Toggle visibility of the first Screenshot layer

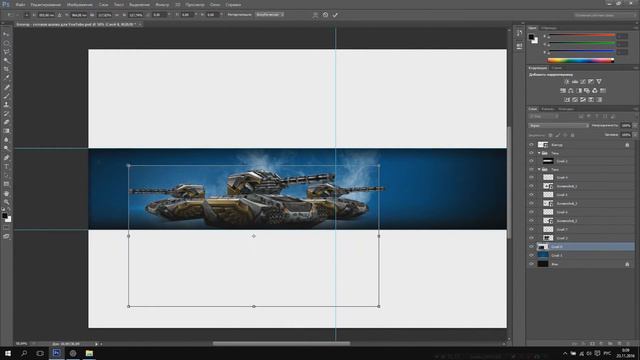pos(531,186)
